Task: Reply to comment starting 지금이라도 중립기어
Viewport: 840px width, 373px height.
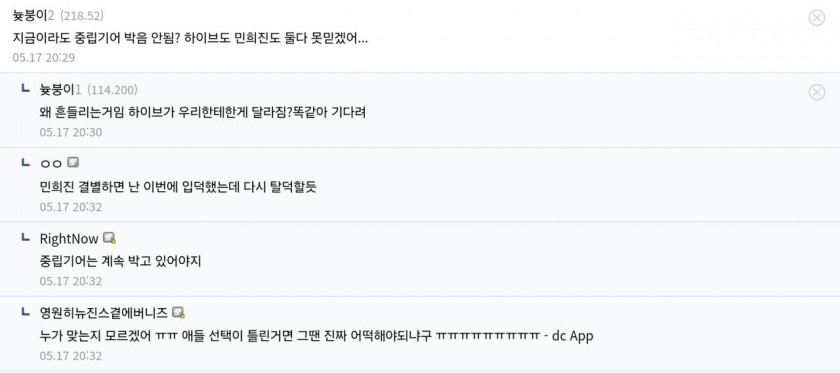Action: tap(190, 39)
